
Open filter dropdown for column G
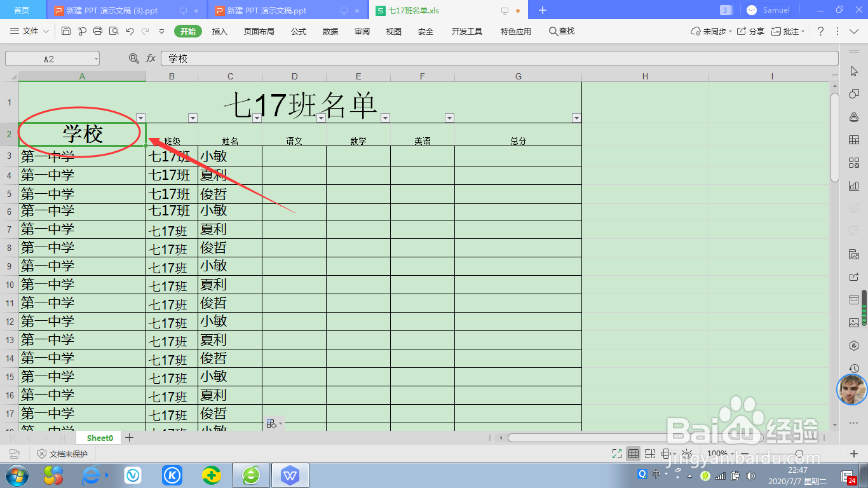pos(576,118)
